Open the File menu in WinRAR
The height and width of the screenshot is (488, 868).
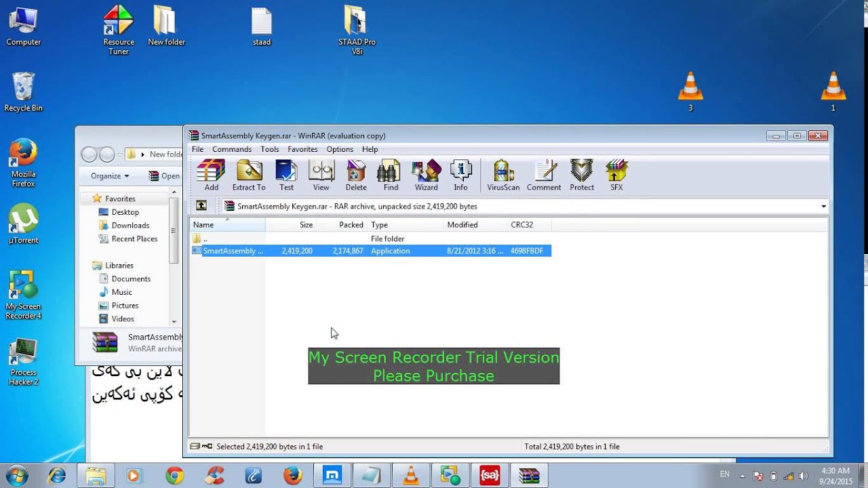(x=197, y=149)
